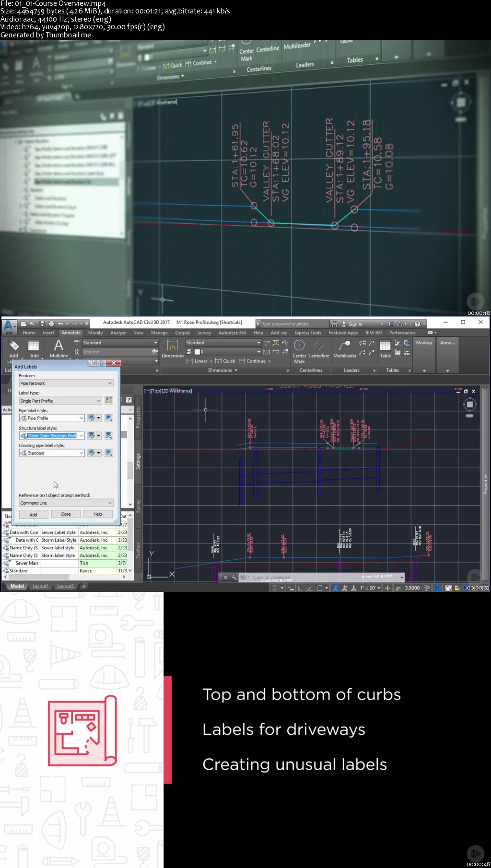The width and height of the screenshot is (491, 868).
Task: Undo the last action in title bar
Action: tap(60, 324)
